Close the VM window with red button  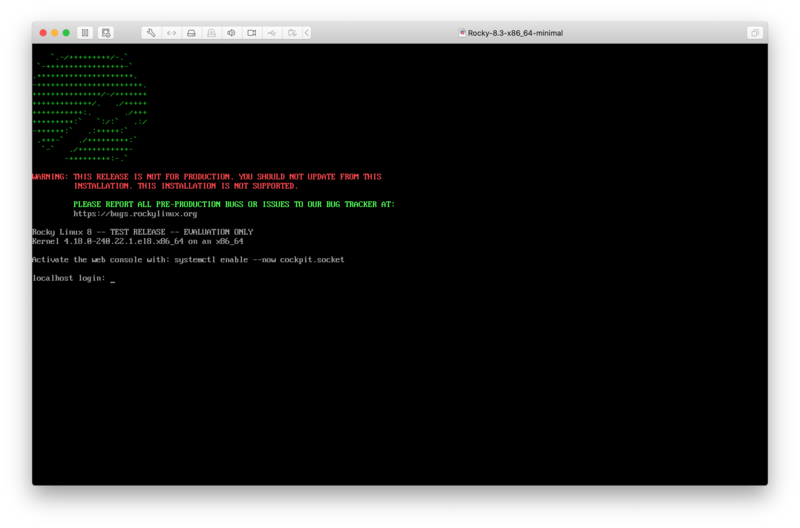pyautogui.click(x=43, y=33)
